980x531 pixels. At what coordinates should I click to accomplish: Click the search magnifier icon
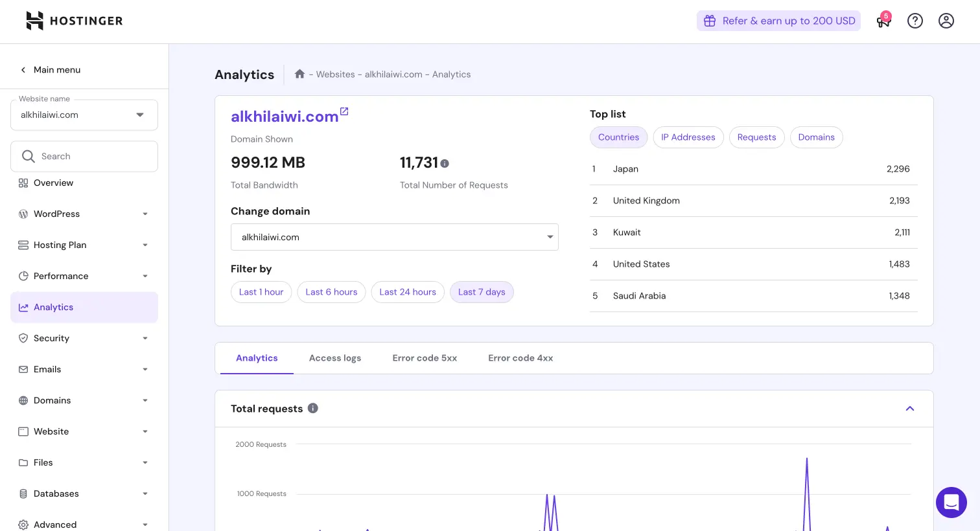pyautogui.click(x=29, y=156)
